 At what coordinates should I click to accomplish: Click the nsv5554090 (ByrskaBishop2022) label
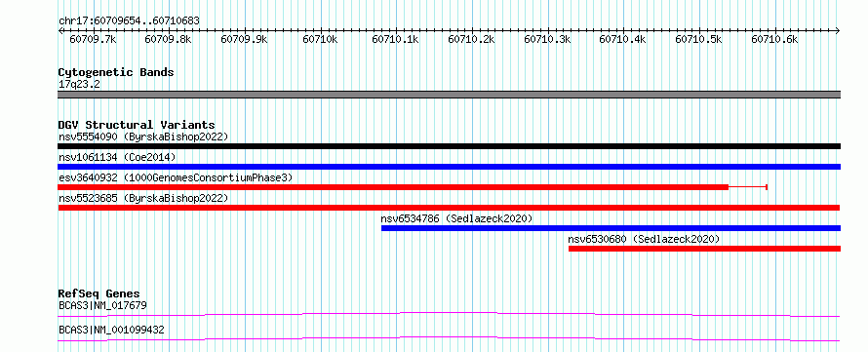click(143, 137)
